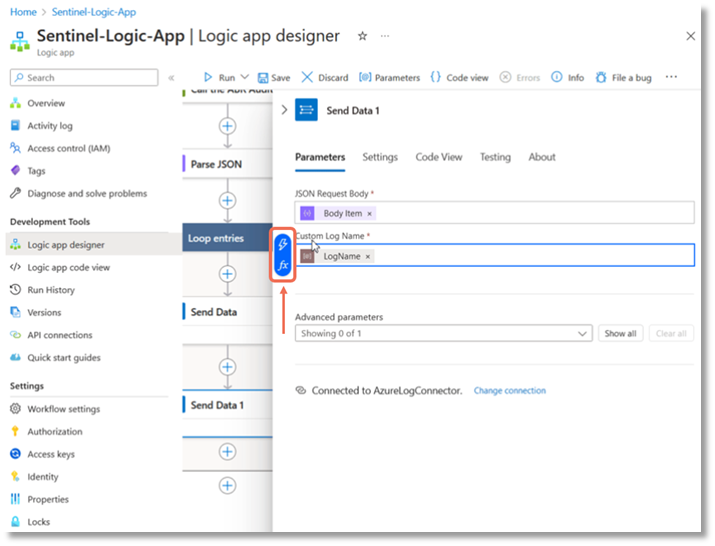Viewport: 715px width, 546px height.
Task: Switch to the About tab
Action: (x=542, y=157)
